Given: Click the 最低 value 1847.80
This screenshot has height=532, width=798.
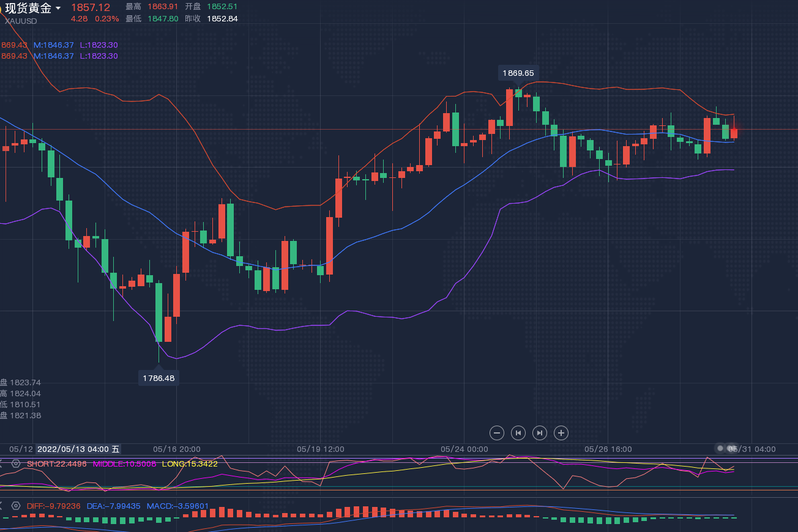Looking at the screenshot, I should point(163,19).
